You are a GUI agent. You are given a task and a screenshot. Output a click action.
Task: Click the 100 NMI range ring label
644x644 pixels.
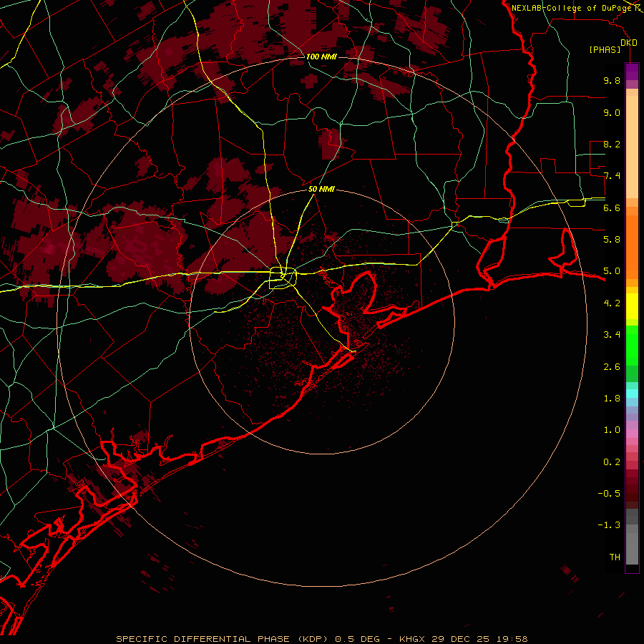pyautogui.click(x=321, y=57)
